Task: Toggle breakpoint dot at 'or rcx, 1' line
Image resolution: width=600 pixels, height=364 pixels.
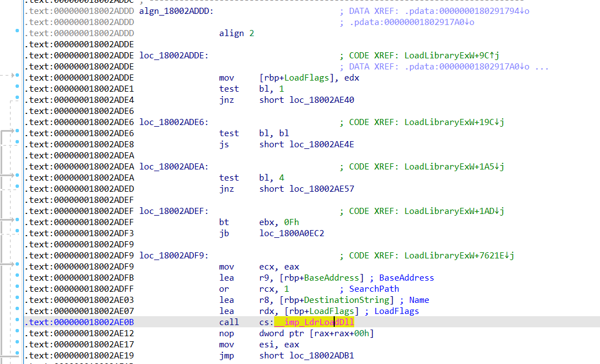Action: [x=17, y=286]
